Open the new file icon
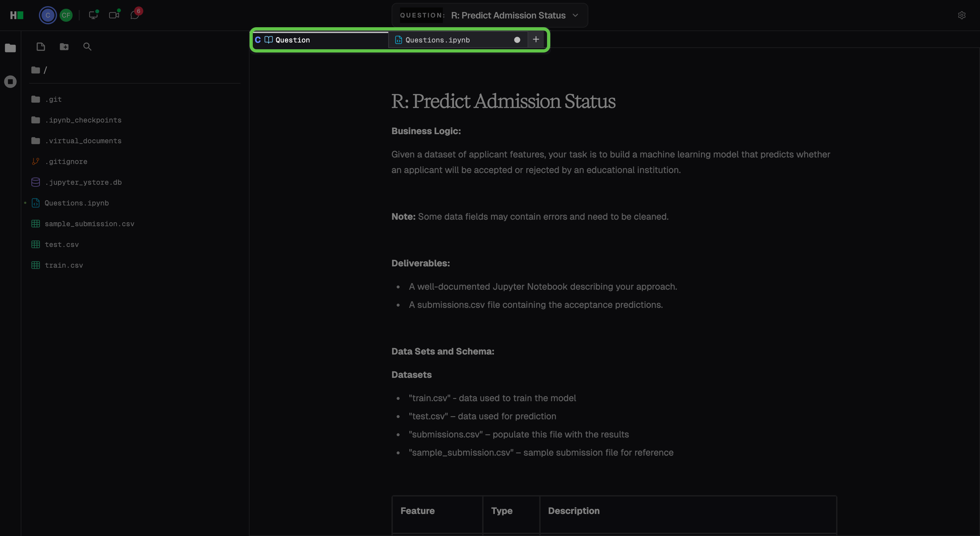980x536 pixels. pyautogui.click(x=41, y=47)
